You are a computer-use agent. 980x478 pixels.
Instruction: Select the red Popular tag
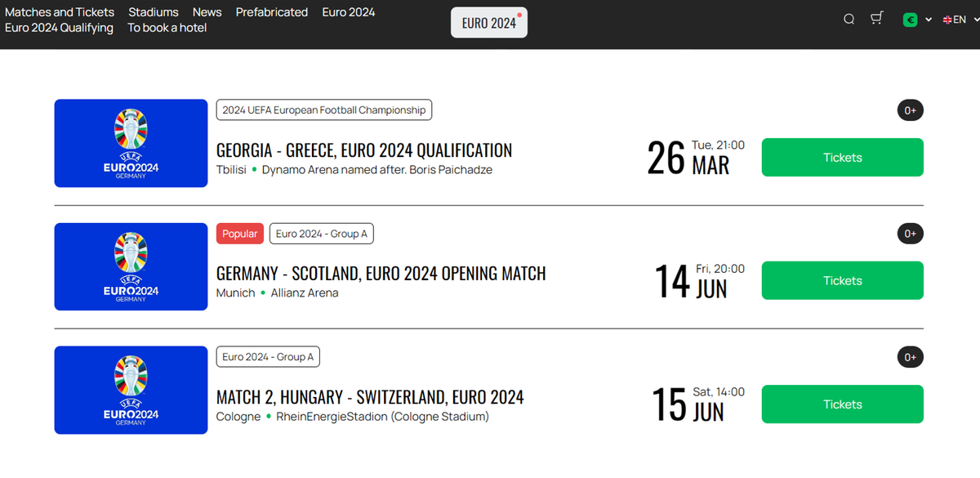[x=240, y=234]
